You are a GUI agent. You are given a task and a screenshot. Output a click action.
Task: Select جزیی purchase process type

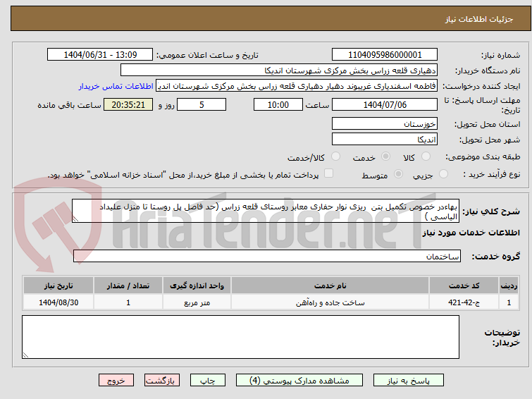(x=443, y=174)
